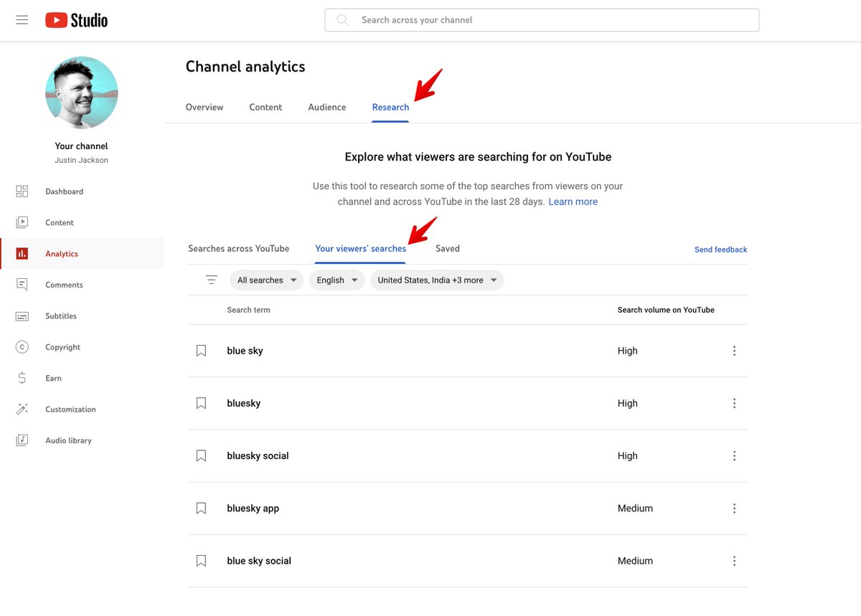Open the hamburger navigation menu
Image resolution: width=861 pixels, height=616 pixels.
coord(22,20)
